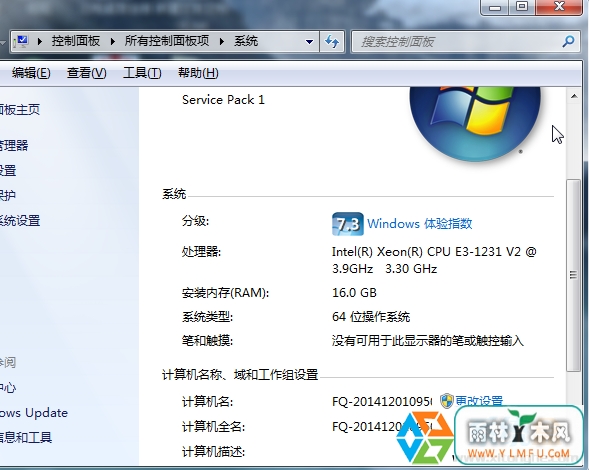589x470 pixels.
Task: Click the 系统类型: label
Action: [x=207, y=317]
